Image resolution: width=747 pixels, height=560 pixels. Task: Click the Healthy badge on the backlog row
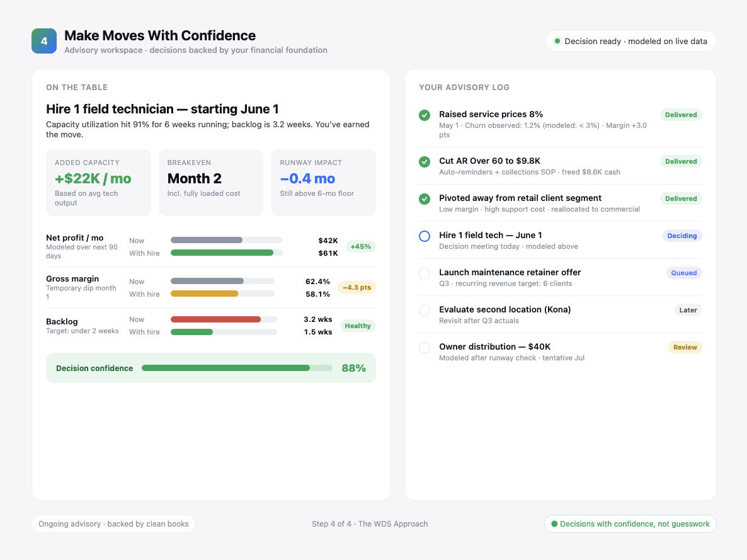coord(357,326)
